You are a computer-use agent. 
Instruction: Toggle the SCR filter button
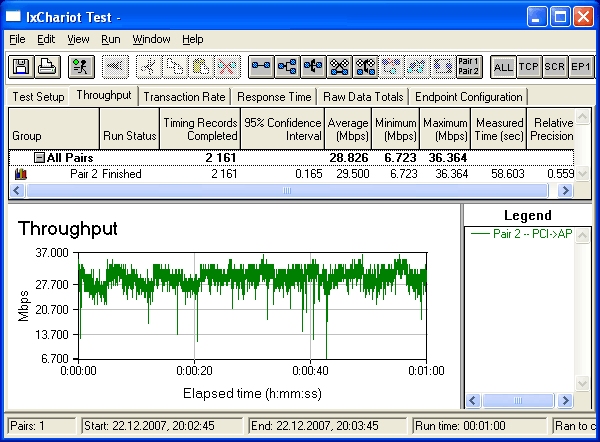(555, 67)
